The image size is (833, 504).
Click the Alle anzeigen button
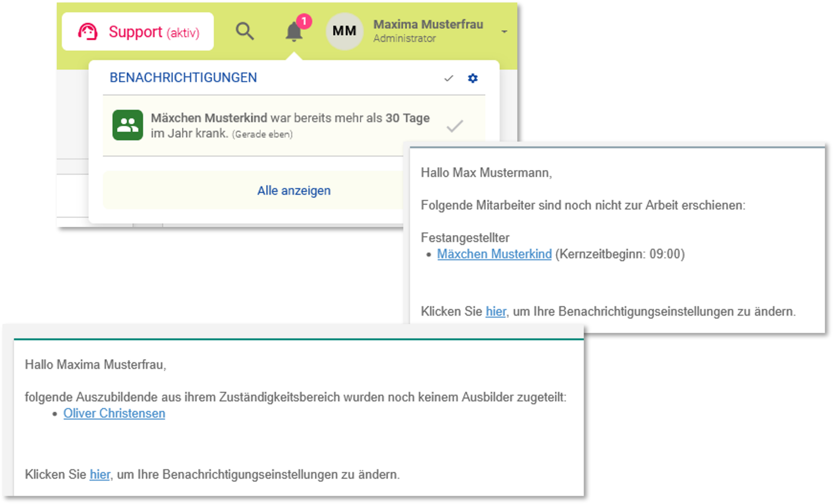[x=294, y=190]
